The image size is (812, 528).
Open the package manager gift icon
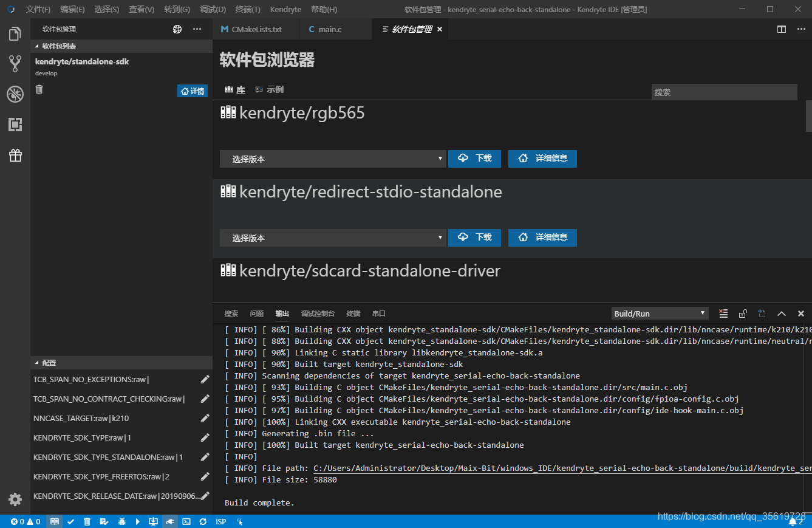[x=15, y=155]
